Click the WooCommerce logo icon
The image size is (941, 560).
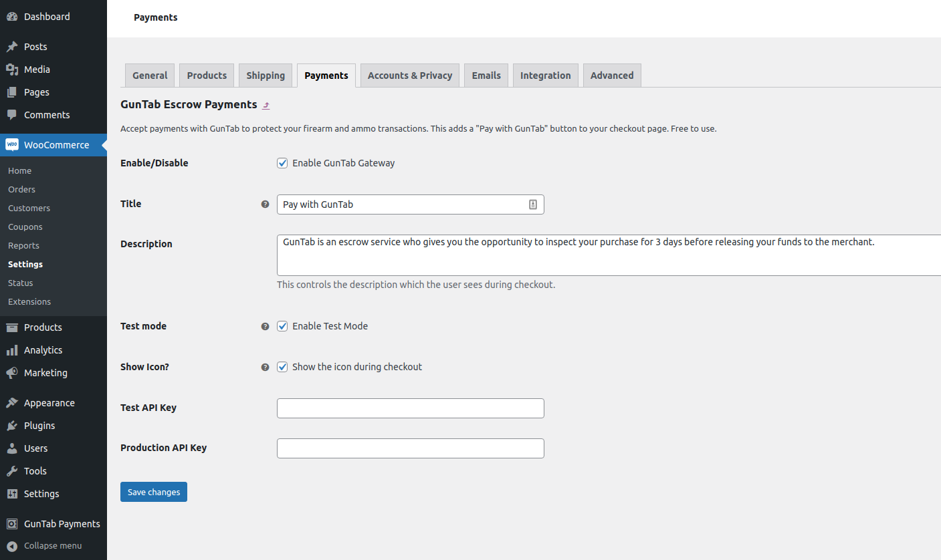[x=12, y=144]
